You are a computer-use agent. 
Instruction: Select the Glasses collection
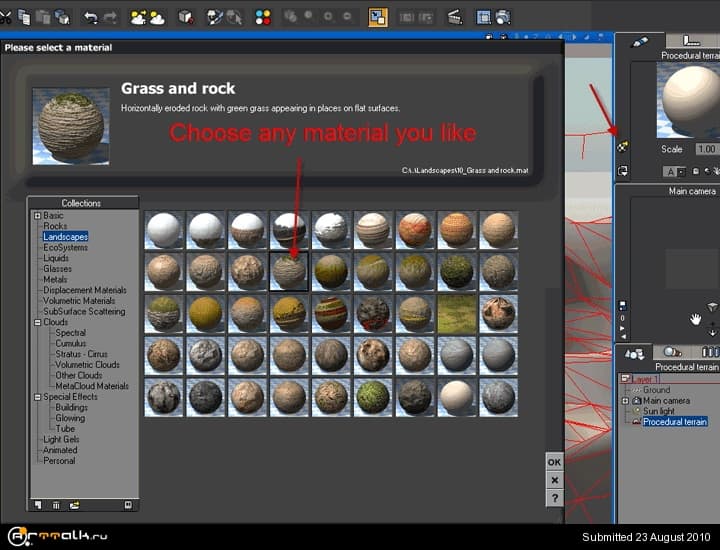(x=57, y=269)
